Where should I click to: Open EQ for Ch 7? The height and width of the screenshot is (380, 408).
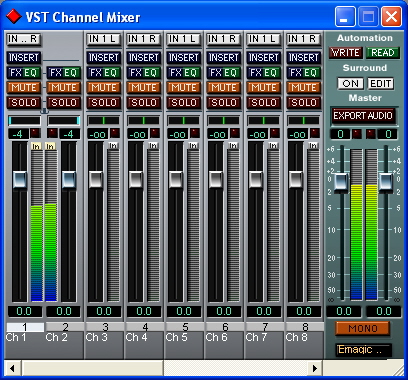click(x=272, y=73)
